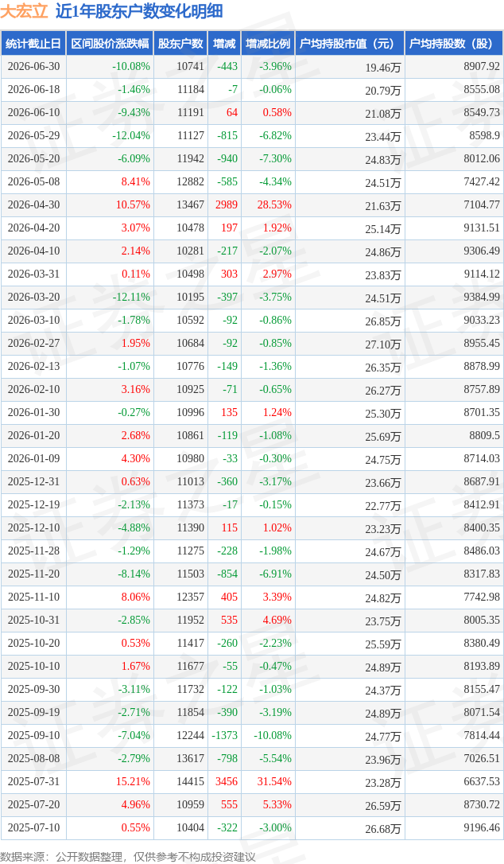Click the 增减 column header
Image resolution: width=504 pixels, height=864 pixels.
[x=224, y=44]
